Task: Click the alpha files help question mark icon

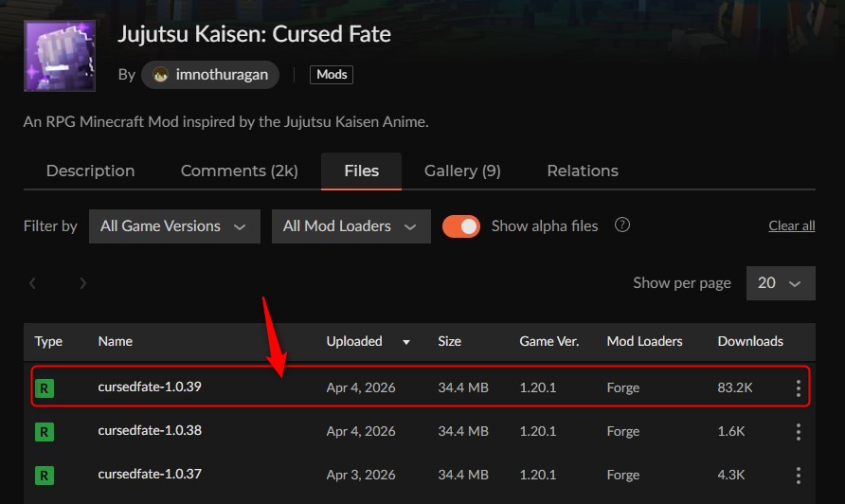Action: (x=621, y=225)
